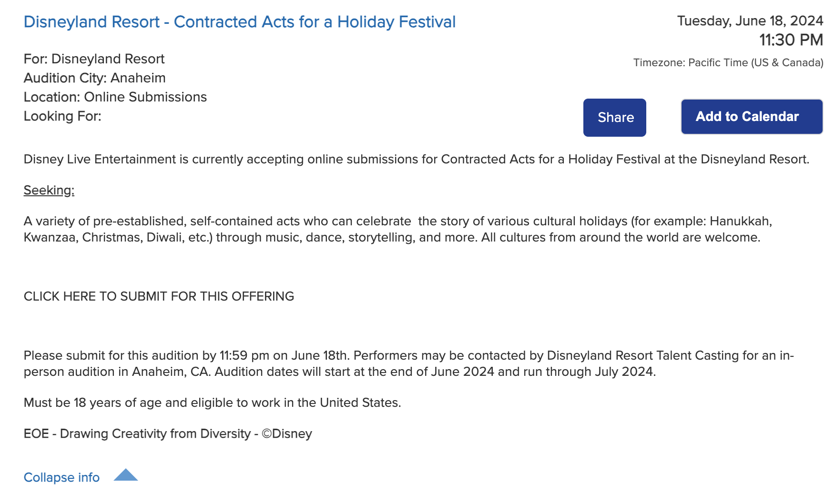Click the 11:59 pm on June 18th deadline text

pos(284,355)
